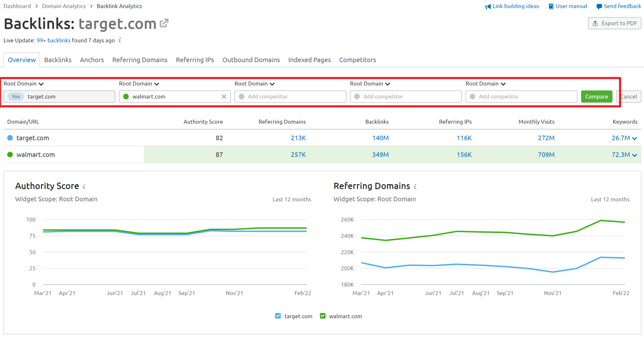Click the Export to PDF button
Viewport: 644px width, 338px height.
pyautogui.click(x=614, y=23)
